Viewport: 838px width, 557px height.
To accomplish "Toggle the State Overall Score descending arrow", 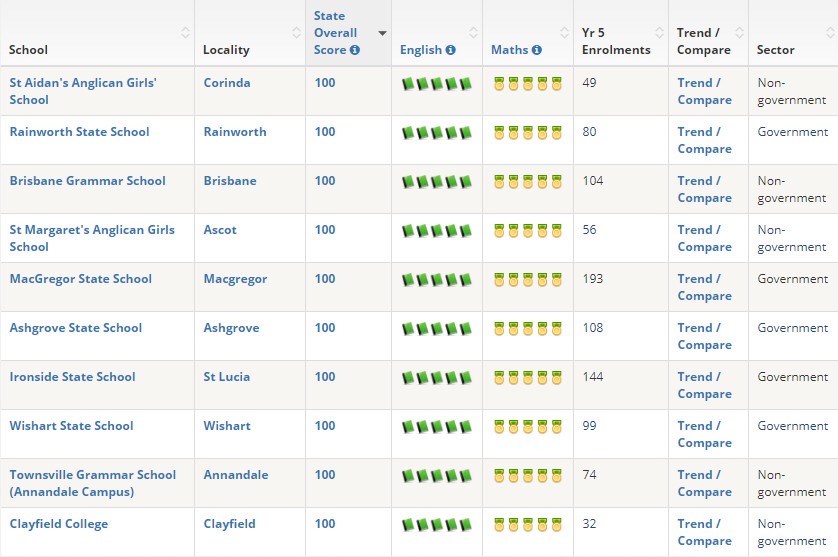I will [x=382, y=33].
